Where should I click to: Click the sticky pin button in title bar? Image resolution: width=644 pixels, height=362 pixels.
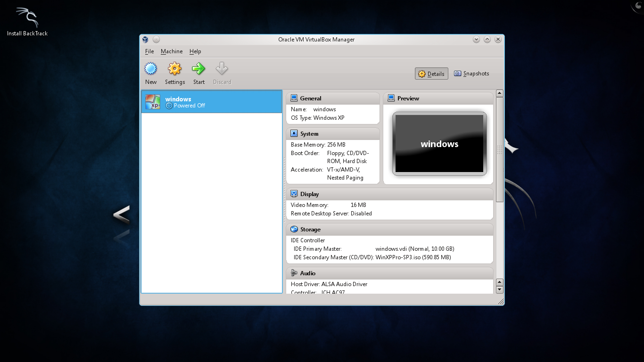coord(156,40)
